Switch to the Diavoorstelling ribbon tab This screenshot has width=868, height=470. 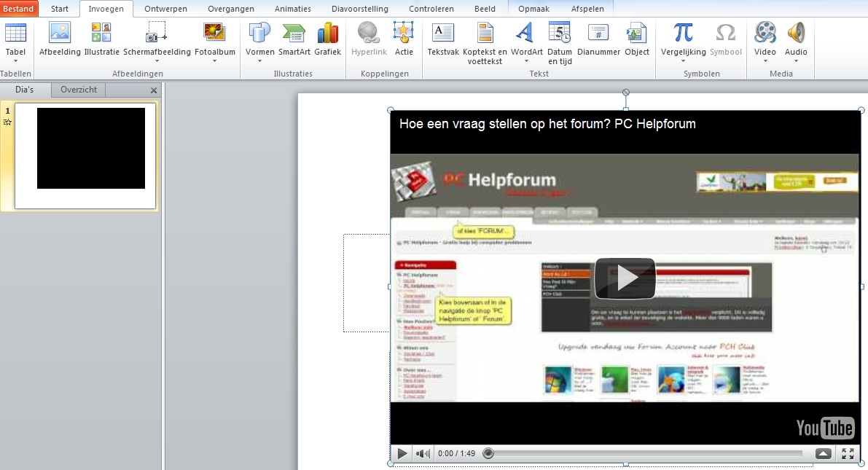360,9
